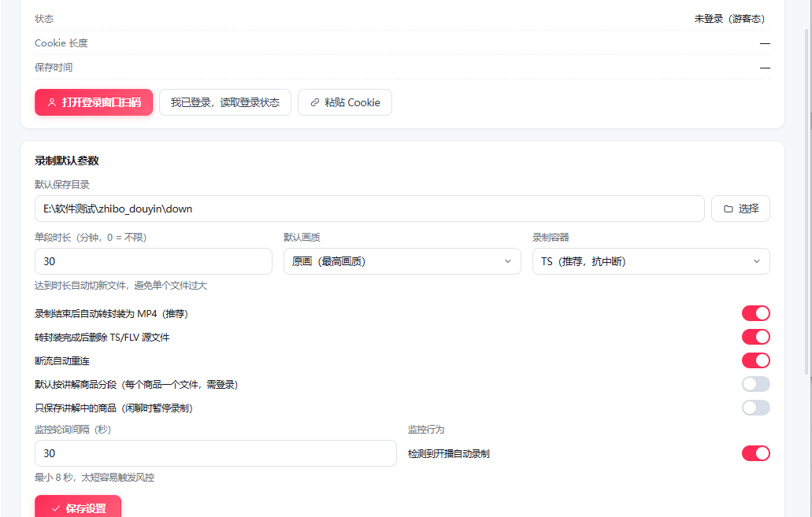This screenshot has width=812, height=517.
Task: Enable 只保存讲解中的商品 switch
Action: [755, 408]
